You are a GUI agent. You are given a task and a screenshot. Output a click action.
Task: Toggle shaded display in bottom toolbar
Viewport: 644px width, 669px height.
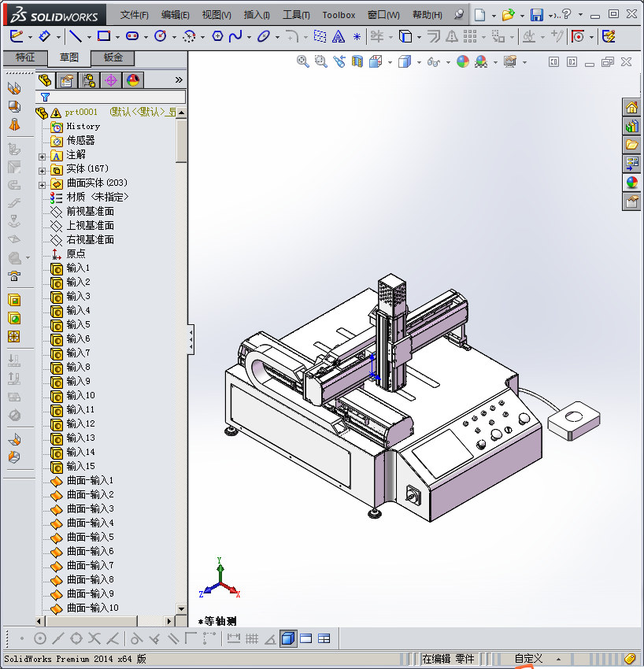click(288, 638)
